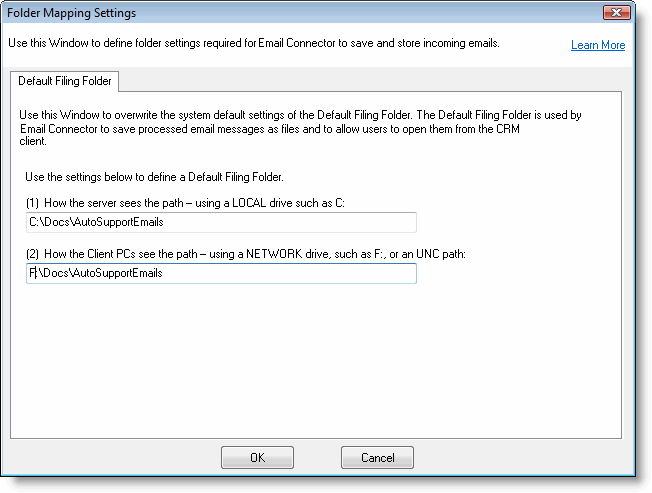Close the Folder Mapping Settings dialog
Screen dimensions: 652x493
pos(616,13)
